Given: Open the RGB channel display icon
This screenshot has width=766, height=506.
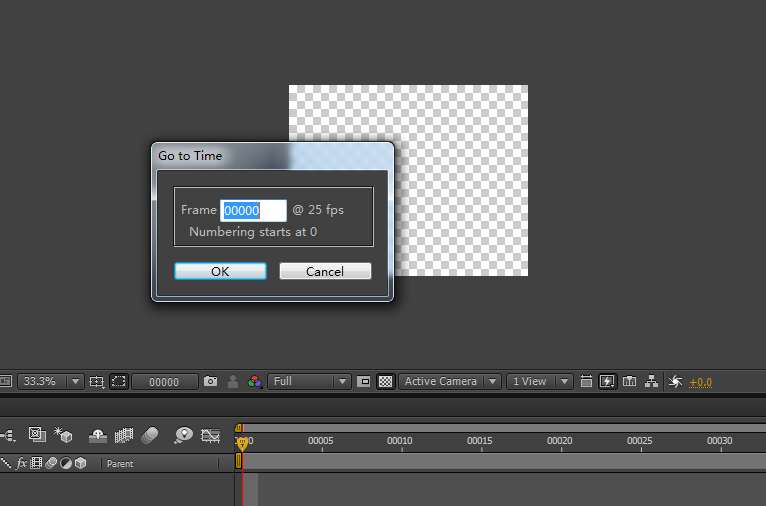Looking at the screenshot, I should pyautogui.click(x=255, y=381).
